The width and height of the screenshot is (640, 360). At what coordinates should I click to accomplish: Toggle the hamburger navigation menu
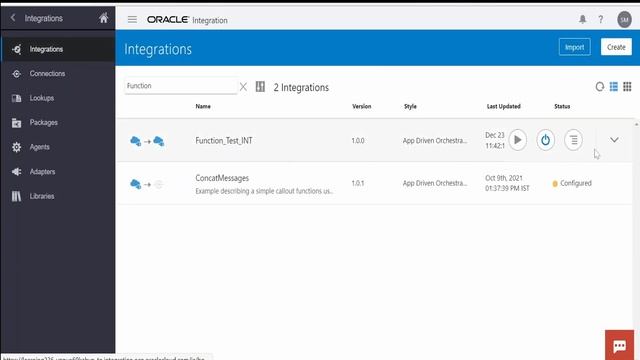click(x=132, y=20)
